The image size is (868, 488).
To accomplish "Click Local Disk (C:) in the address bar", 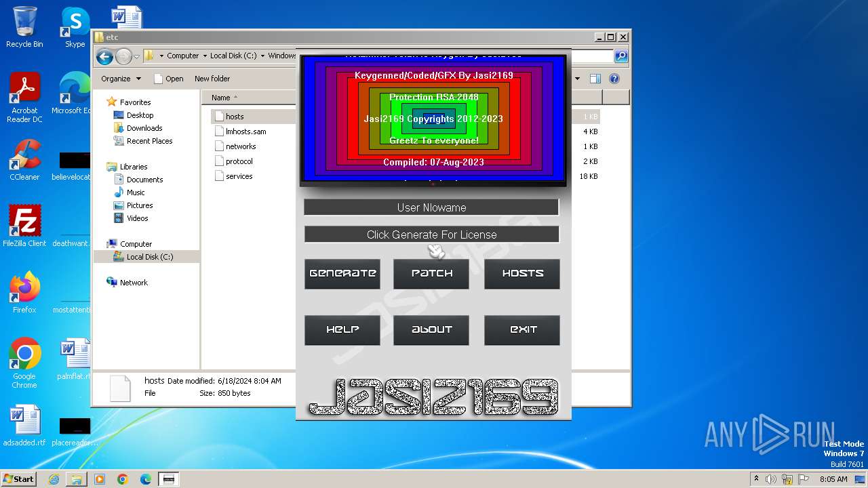I will tap(233, 56).
